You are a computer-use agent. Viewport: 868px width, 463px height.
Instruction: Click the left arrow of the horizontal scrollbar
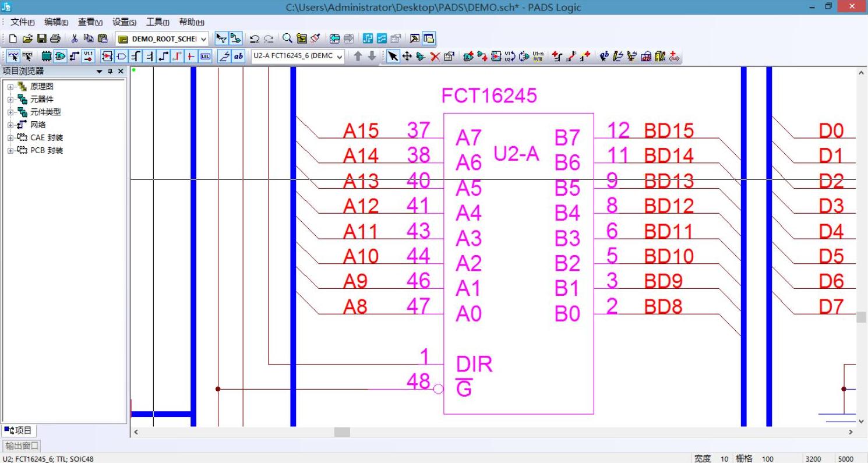[136, 432]
